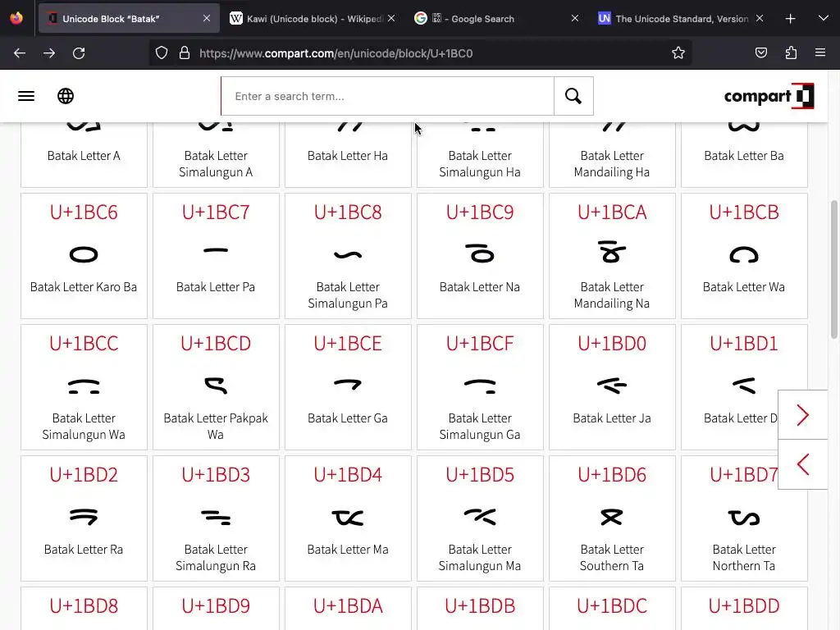Click the Batak Letter Southern Ta glyph

click(x=612, y=517)
